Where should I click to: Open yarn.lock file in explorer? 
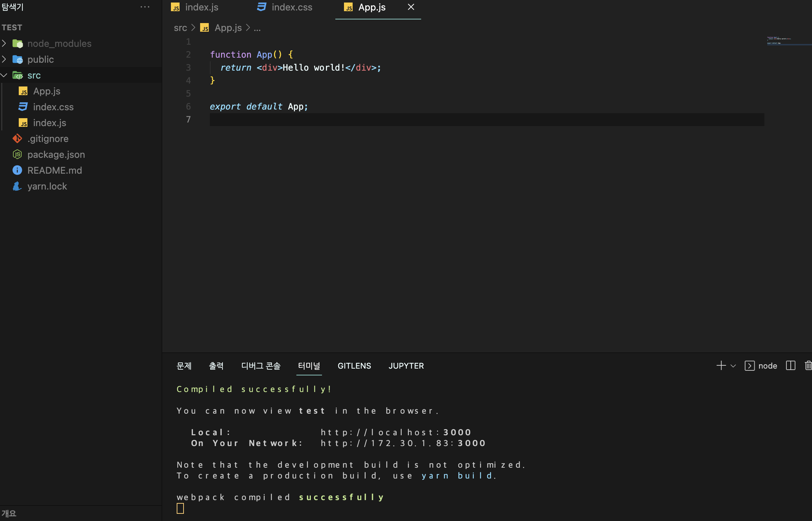click(x=47, y=186)
